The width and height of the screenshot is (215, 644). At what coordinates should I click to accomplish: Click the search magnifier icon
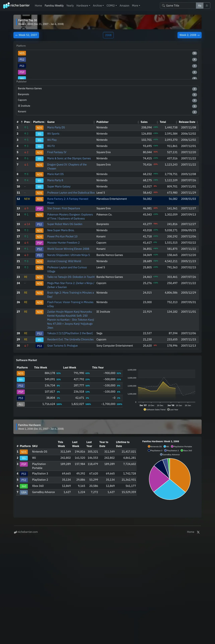tap(163, 6)
